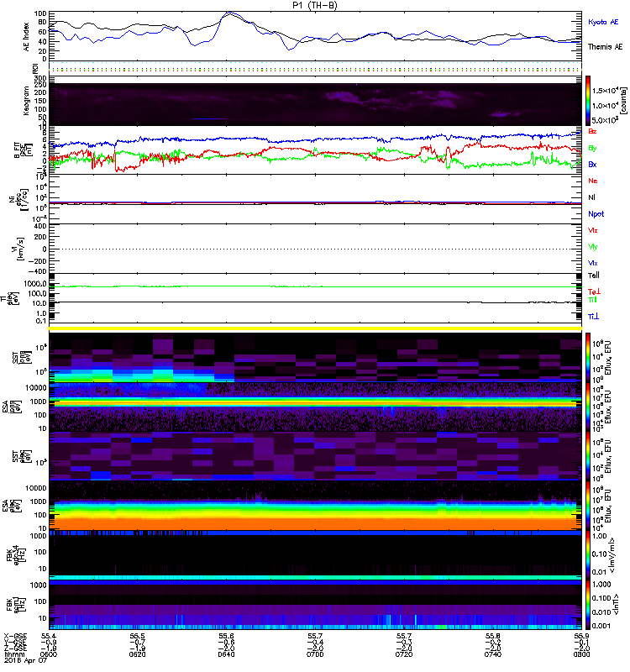Click the red Te⊥ temperature legend label
This screenshot has height=672, width=630.
(594, 291)
